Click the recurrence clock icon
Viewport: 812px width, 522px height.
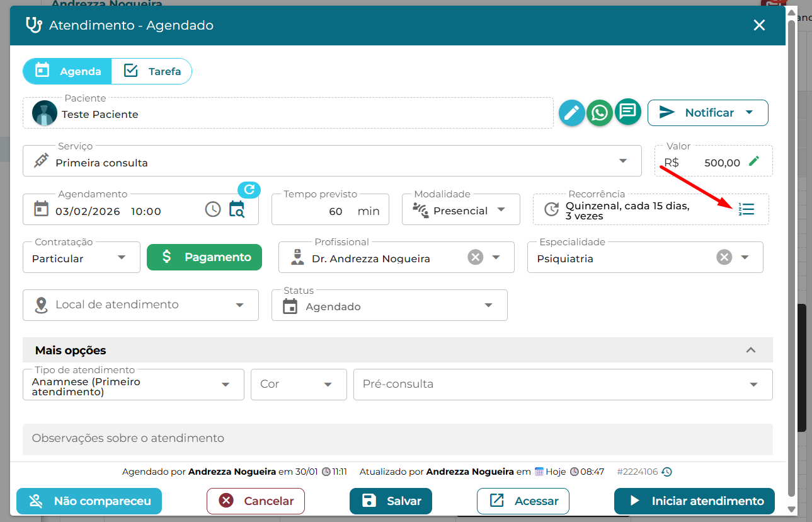551,209
